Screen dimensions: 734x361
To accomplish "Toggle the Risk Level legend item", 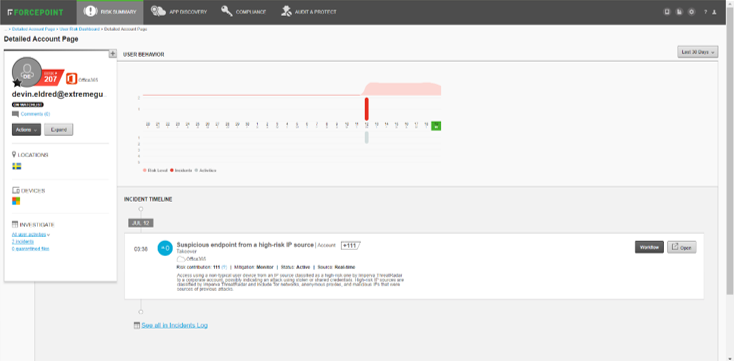I will click(x=154, y=170).
